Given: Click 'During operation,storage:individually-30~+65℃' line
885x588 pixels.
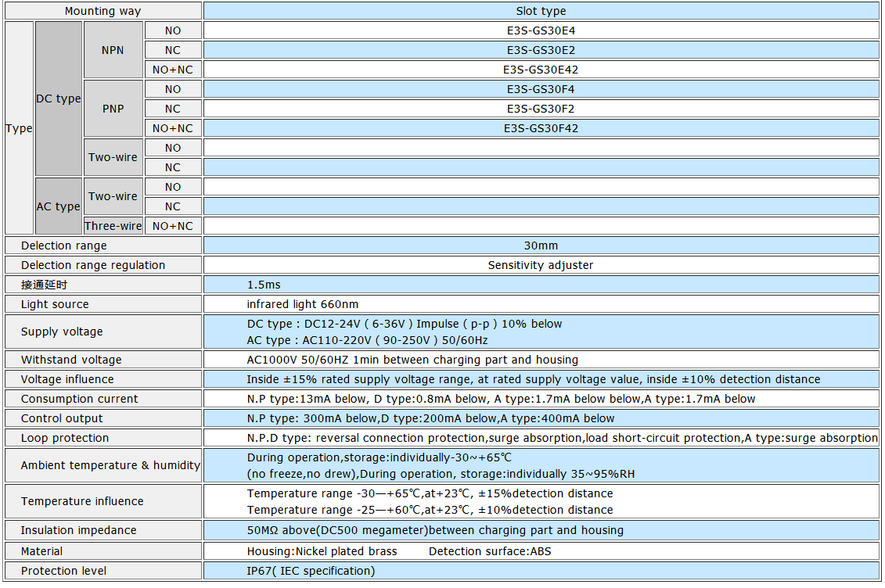Looking at the screenshot, I should coord(380,457).
